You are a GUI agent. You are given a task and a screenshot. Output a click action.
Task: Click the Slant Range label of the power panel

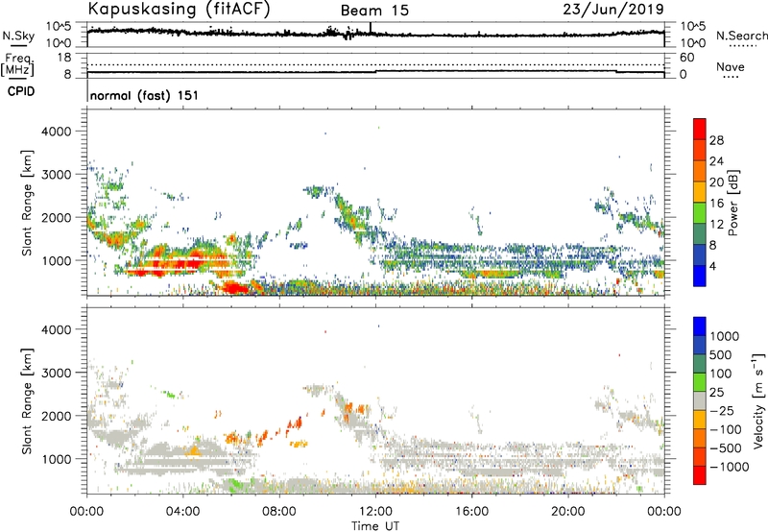click(27, 203)
